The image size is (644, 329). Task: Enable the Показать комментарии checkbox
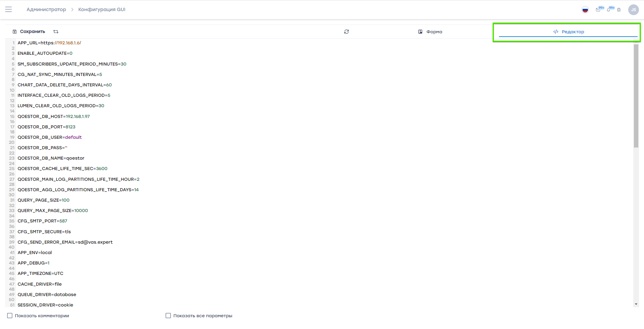[10, 316]
